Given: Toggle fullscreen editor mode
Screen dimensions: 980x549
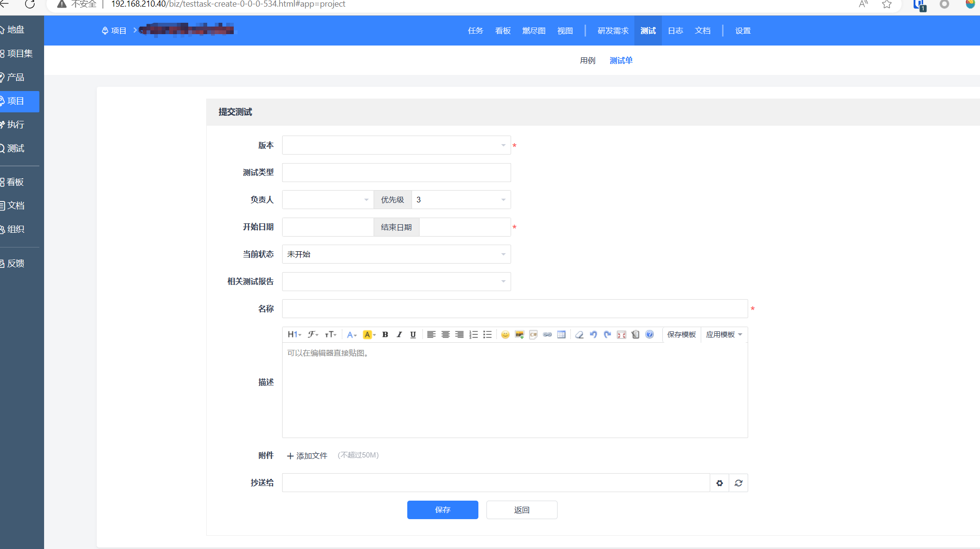Looking at the screenshot, I should 622,335.
